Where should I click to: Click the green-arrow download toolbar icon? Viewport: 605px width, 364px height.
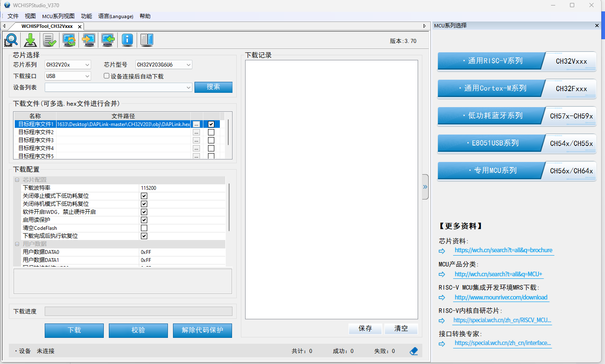[x=30, y=40]
